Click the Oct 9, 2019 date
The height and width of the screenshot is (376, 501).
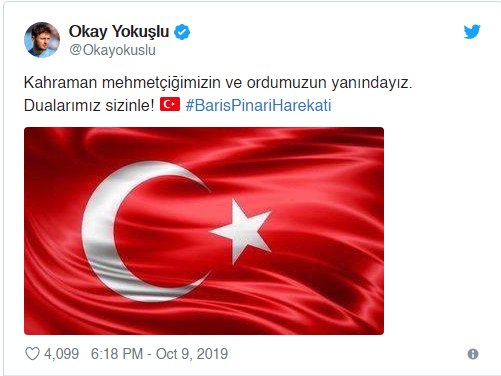pyautogui.click(x=192, y=354)
